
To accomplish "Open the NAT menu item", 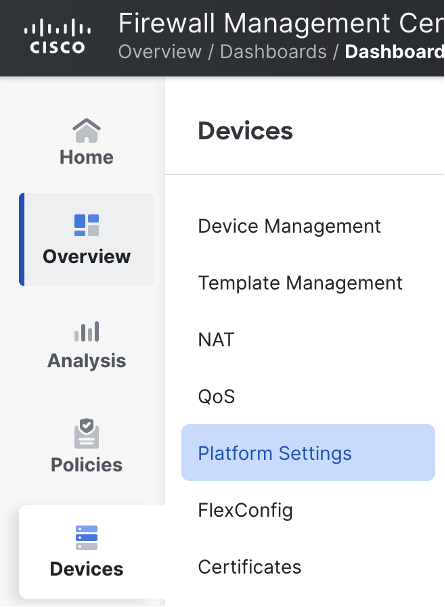I will pyautogui.click(x=216, y=340).
